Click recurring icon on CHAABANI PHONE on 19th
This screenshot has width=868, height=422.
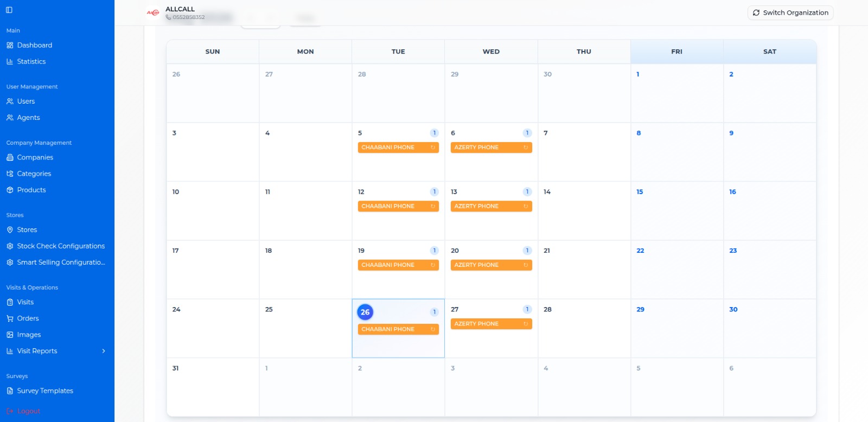coord(433,265)
